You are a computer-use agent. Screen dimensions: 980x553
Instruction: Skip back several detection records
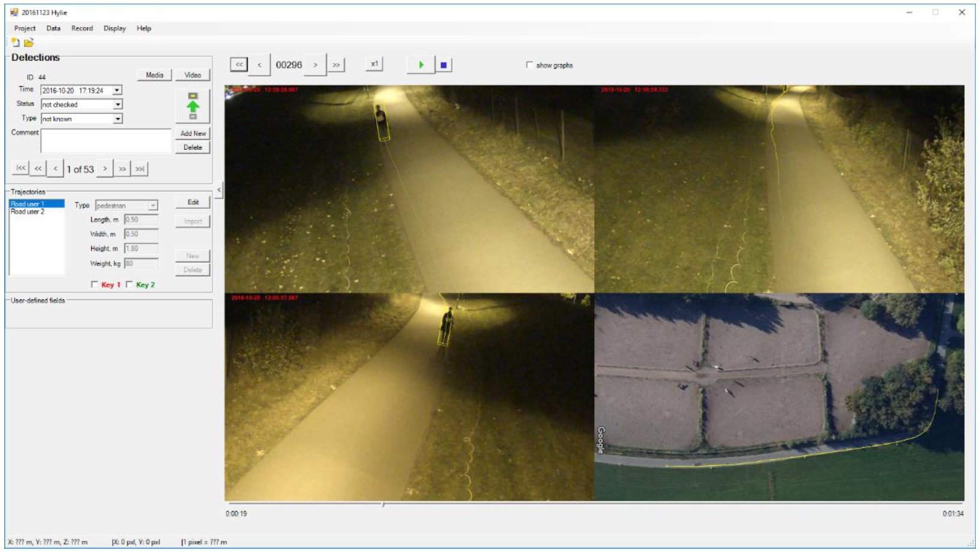point(38,169)
